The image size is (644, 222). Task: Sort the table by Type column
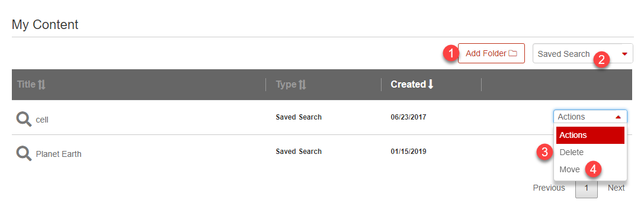[286, 85]
